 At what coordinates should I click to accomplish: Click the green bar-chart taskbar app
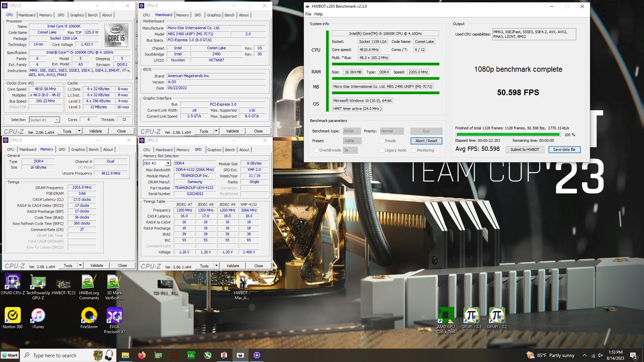point(191,355)
